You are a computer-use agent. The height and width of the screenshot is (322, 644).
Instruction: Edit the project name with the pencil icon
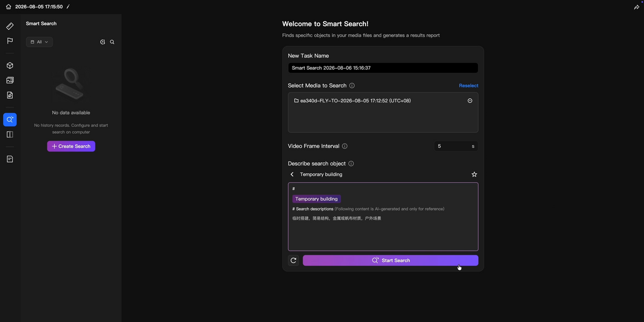[x=68, y=7]
